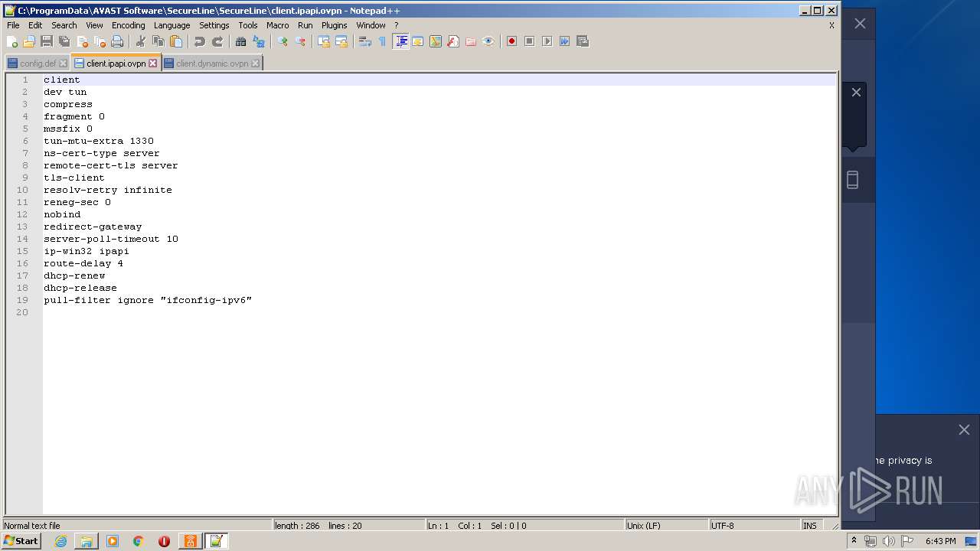Toggle the Indent Guide toolbar icon
The height and width of the screenshot is (551, 980).
click(401, 41)
